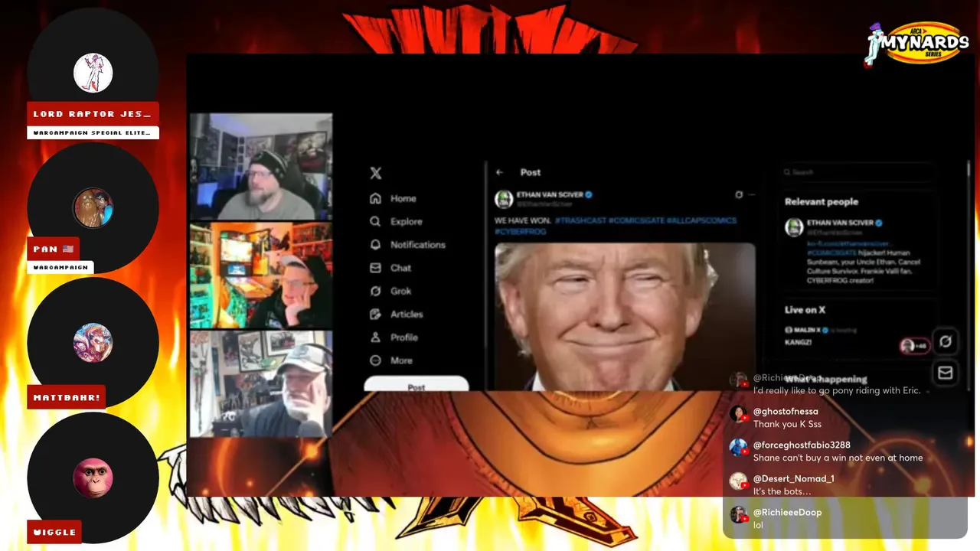
Task: Click the Relevant people heading
Action: pos(822,202)
